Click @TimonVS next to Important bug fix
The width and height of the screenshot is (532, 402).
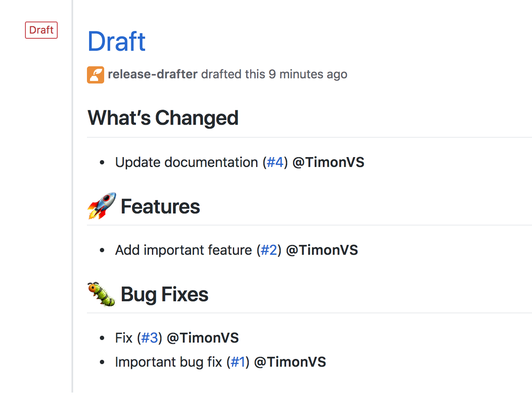coord(290,362)
